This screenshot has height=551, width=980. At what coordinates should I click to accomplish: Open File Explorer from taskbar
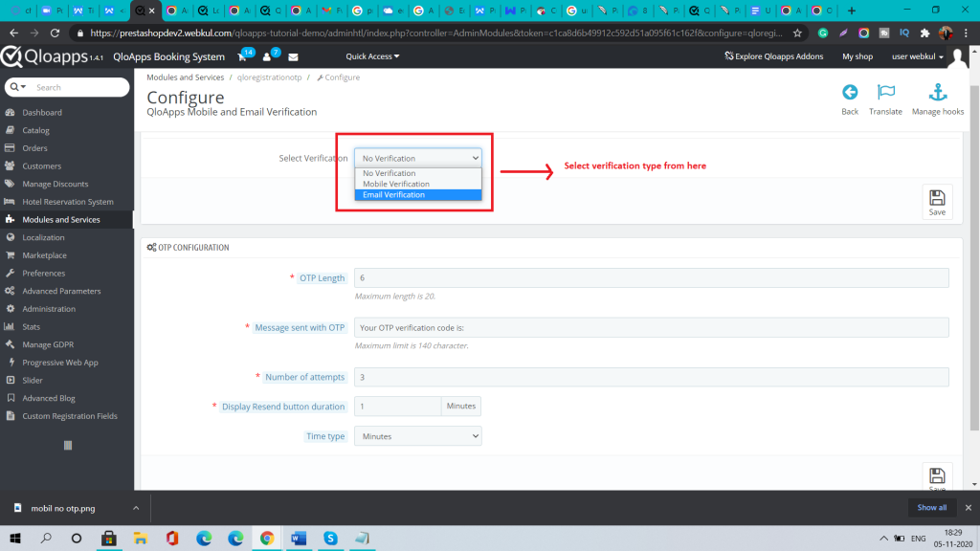point(140,538)
